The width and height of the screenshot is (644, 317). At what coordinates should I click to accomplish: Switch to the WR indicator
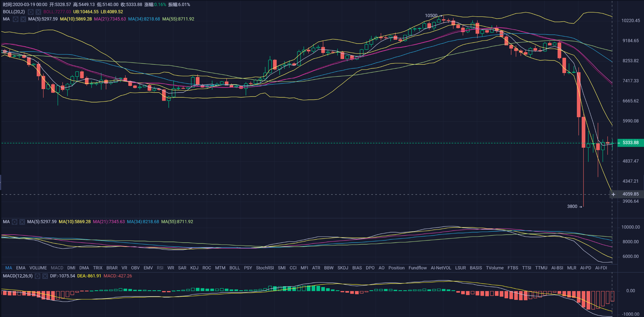171,268
